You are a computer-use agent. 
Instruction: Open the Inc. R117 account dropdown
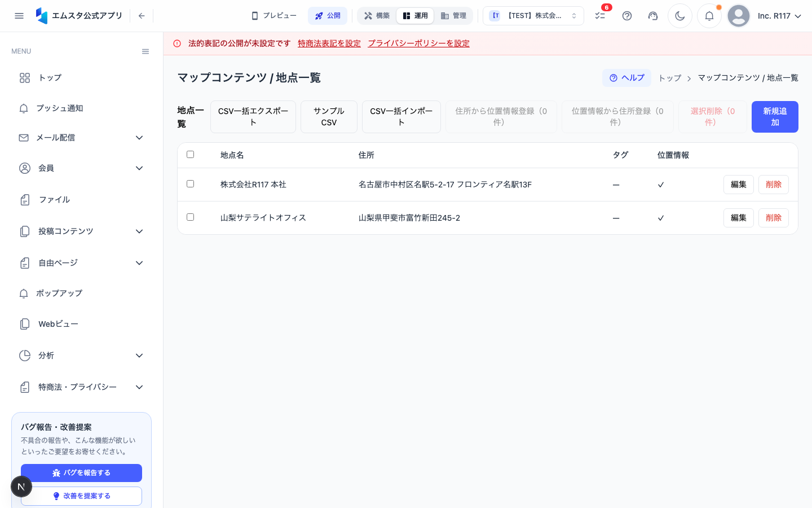coord(779,16)
